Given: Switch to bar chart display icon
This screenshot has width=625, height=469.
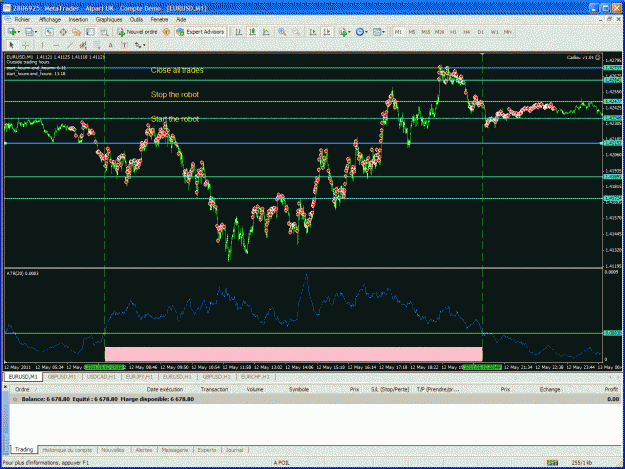Looking at the screenshot, I should tap(239, 32).
